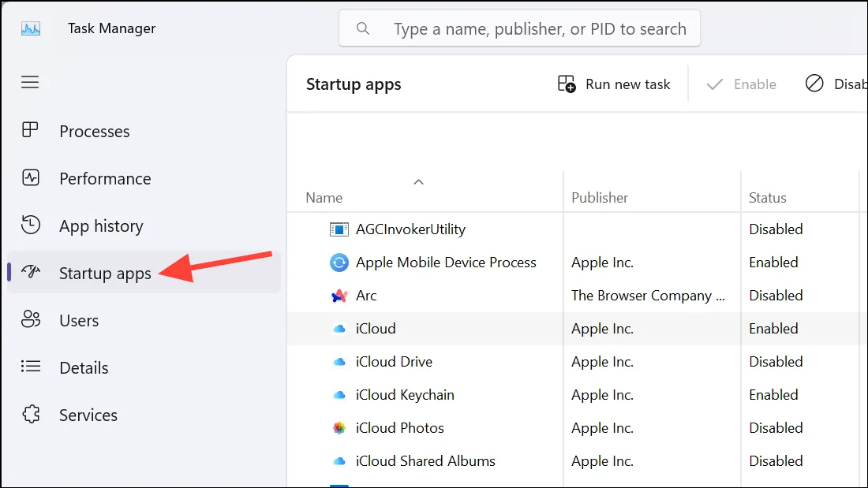Click Enabled status in iCloud row

point(773,329)
